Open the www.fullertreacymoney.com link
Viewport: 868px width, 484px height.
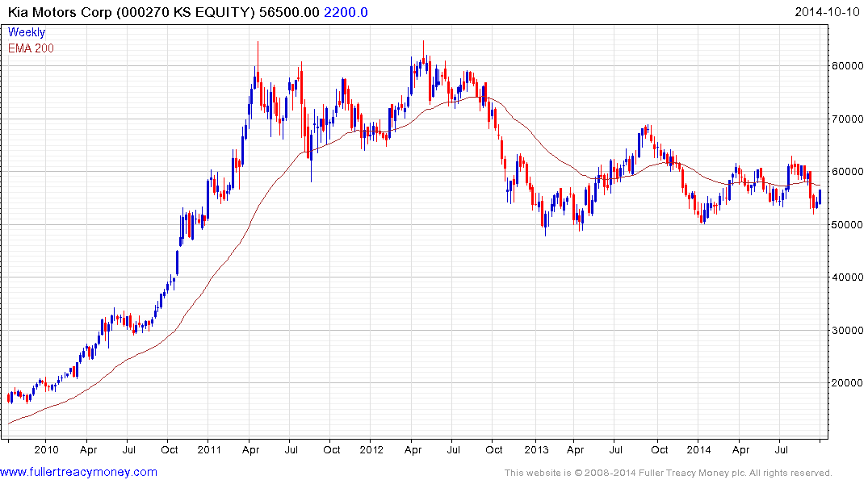click(x=78, y=473)
